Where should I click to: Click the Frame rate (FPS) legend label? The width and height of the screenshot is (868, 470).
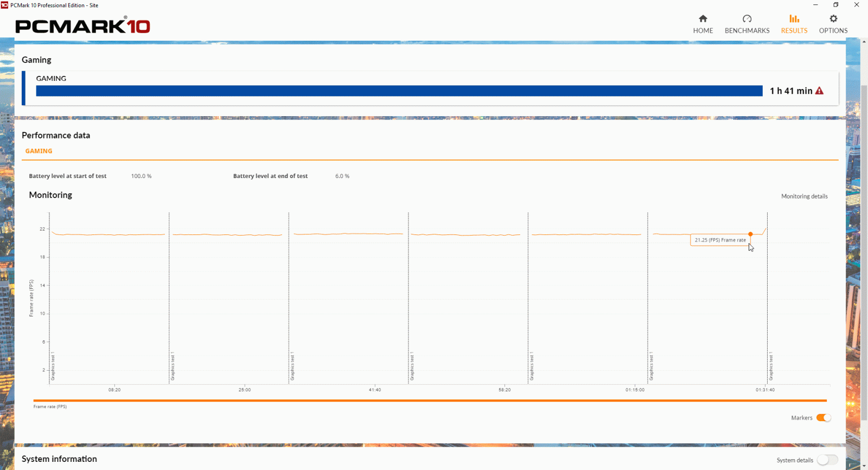50,407
